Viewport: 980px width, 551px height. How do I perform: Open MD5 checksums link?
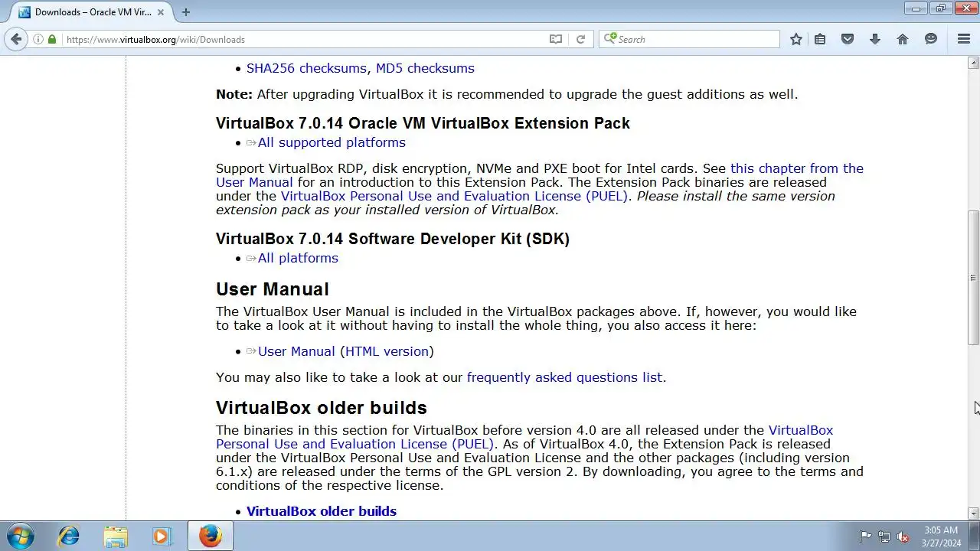(x=425, y=68)
